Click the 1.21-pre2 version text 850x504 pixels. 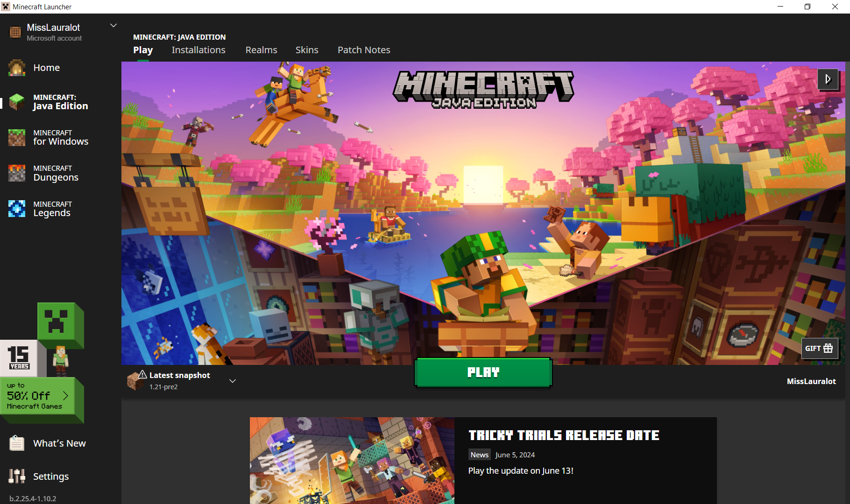point(163,387)
